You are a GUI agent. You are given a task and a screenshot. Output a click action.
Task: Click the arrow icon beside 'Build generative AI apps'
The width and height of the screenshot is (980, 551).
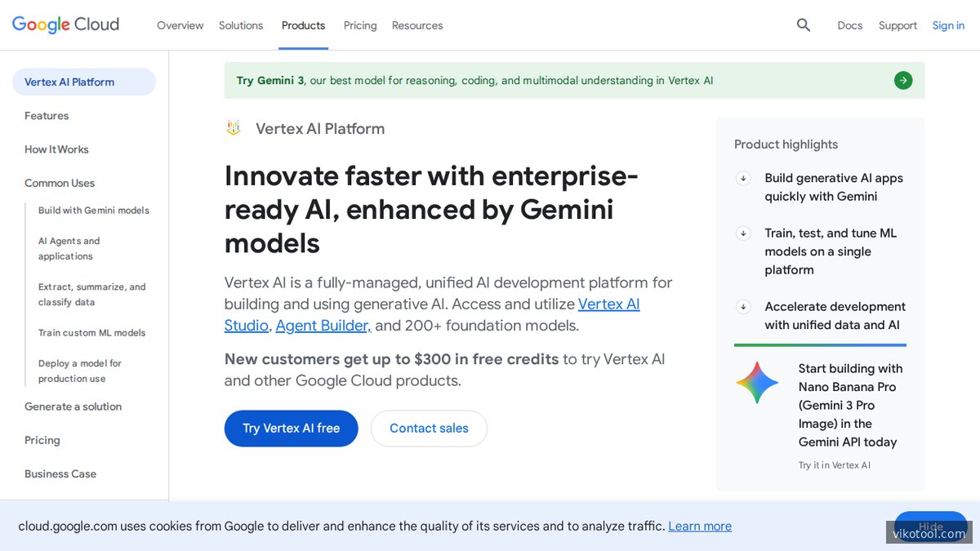click(743, 178)
